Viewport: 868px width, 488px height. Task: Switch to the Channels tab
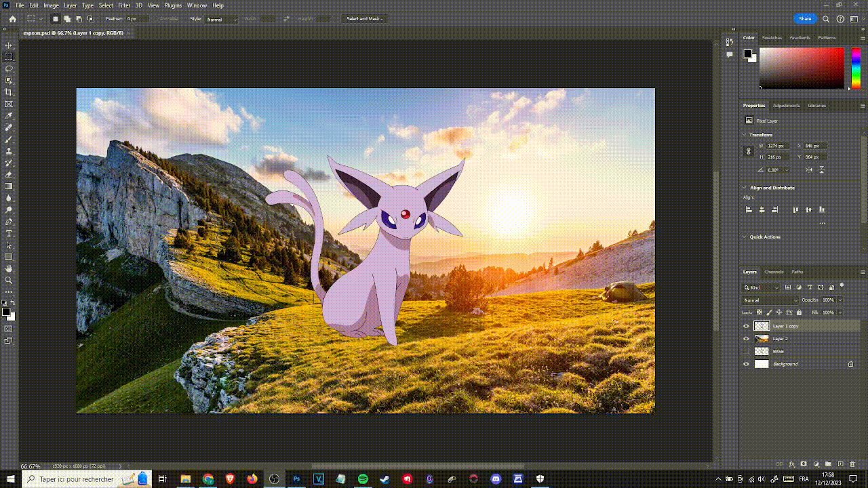pos(774,272)
